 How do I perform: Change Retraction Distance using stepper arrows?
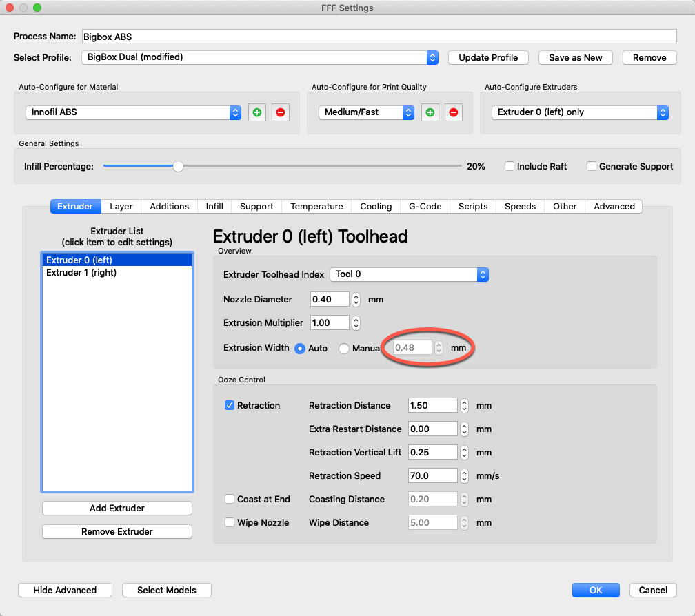[464, 406]
